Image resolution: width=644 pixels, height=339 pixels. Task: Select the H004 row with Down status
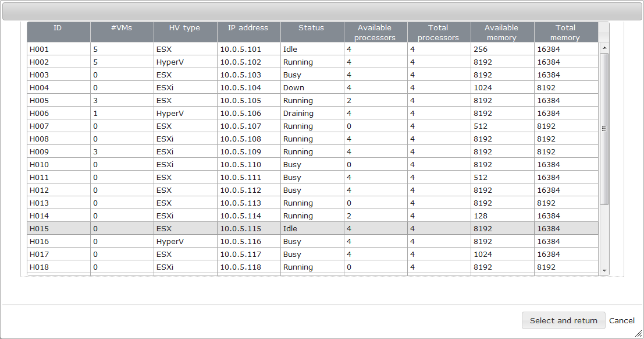tap(312, 87)
